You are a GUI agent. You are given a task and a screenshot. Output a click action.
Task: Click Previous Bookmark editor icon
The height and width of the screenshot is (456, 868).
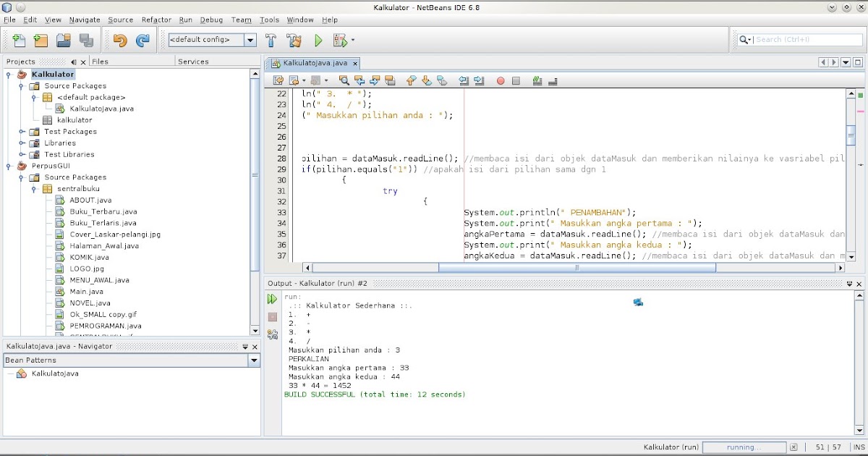pyautogui.click(x=412, y=80)
